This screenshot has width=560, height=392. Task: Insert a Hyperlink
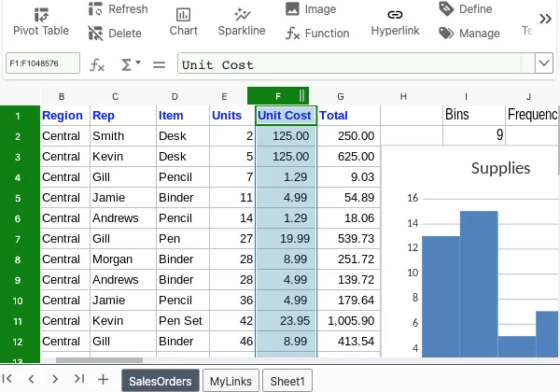click(395, 22)
